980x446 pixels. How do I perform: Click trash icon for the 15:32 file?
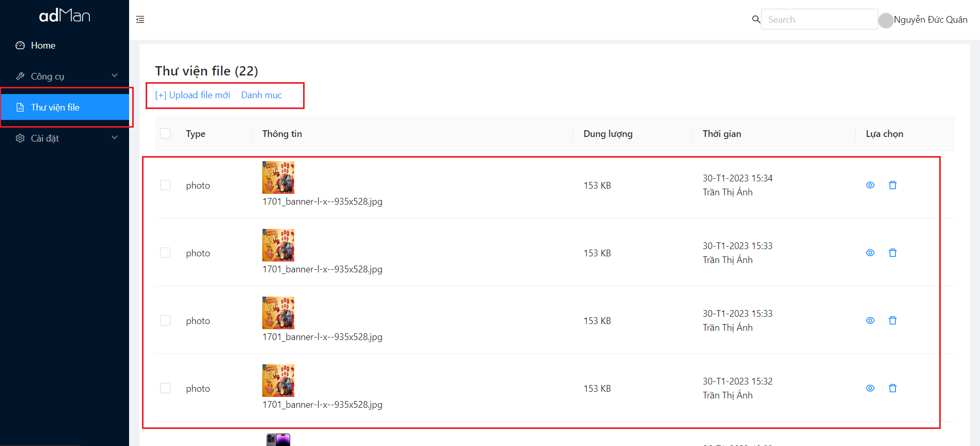tap(893, 388)
